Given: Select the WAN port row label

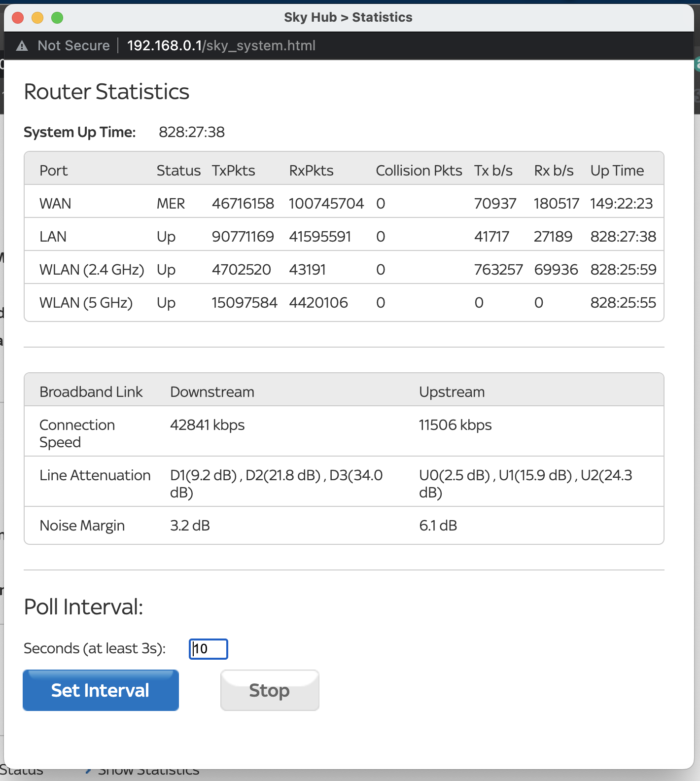Looking at the screenshot, I should [55, 204].
